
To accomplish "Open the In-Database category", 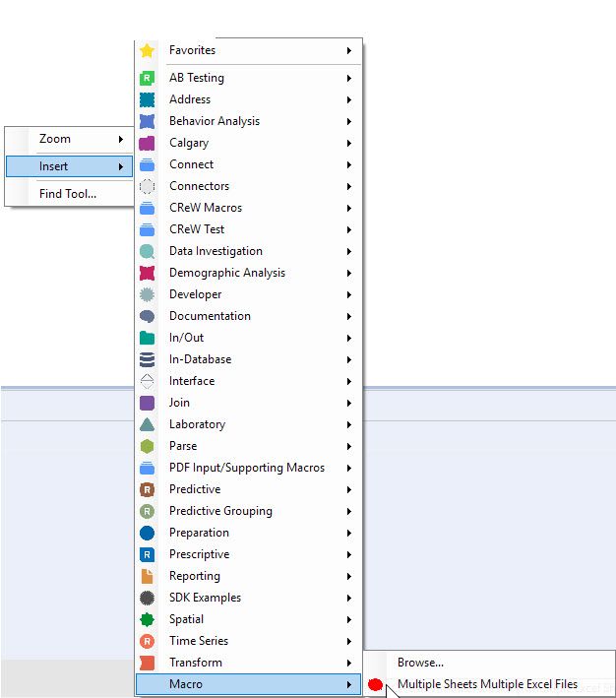I will click(x=248, y=359).
